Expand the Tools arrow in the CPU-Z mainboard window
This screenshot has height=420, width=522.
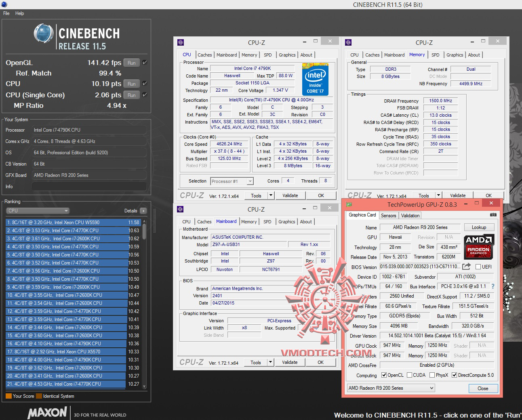pos(271,362)
